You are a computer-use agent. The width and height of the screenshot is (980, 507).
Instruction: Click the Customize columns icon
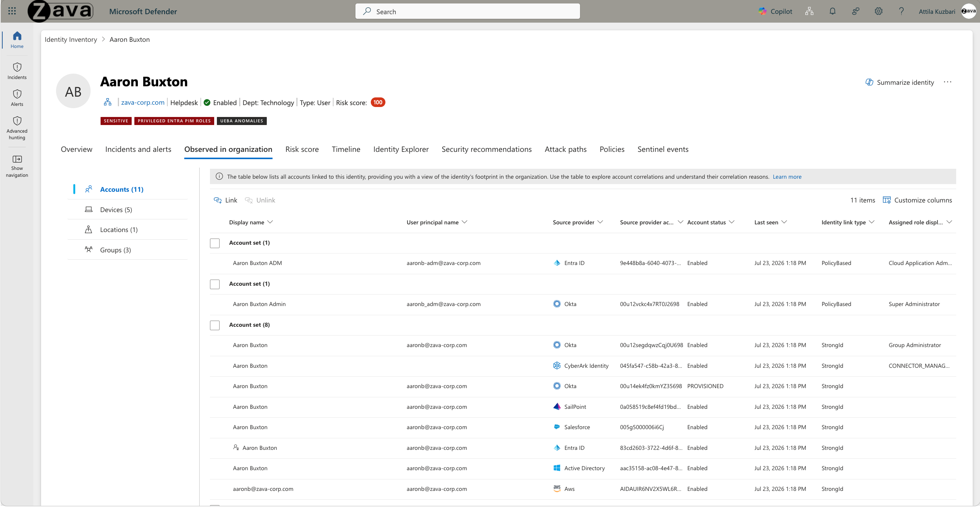point(886,200)
